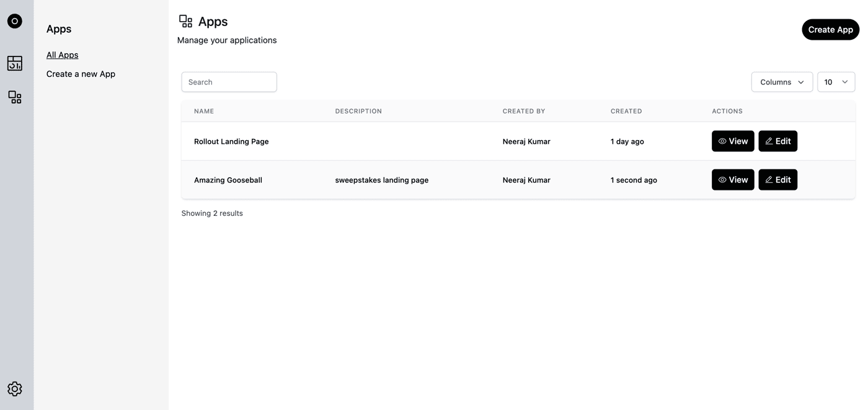Click the Description column header
Image resolution: width=868 pixels, height=410 pixels.
(358, 111)
